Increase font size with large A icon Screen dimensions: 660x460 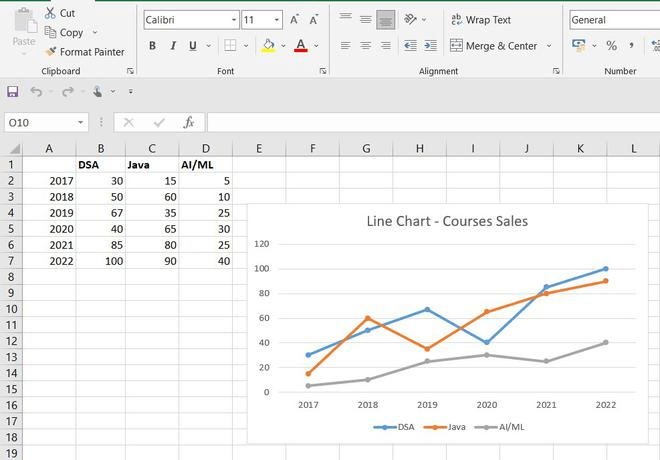tap(294, 19)
